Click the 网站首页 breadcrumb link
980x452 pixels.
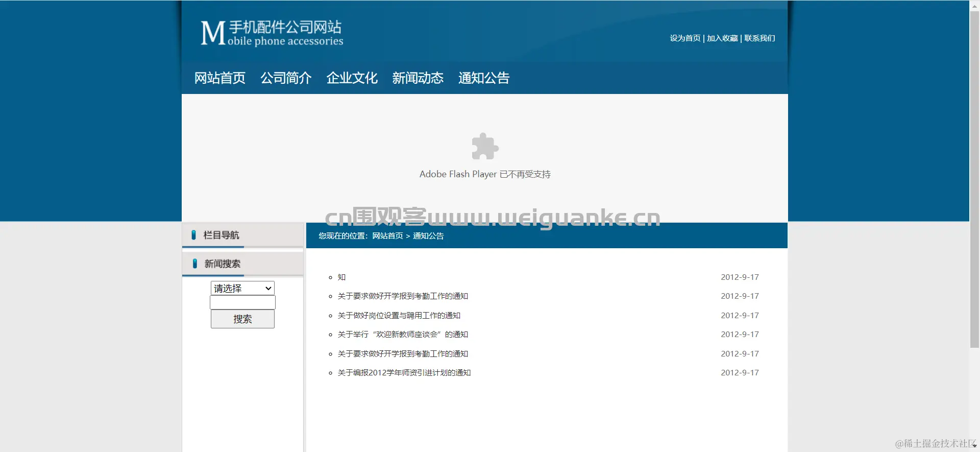pos(387,236)
